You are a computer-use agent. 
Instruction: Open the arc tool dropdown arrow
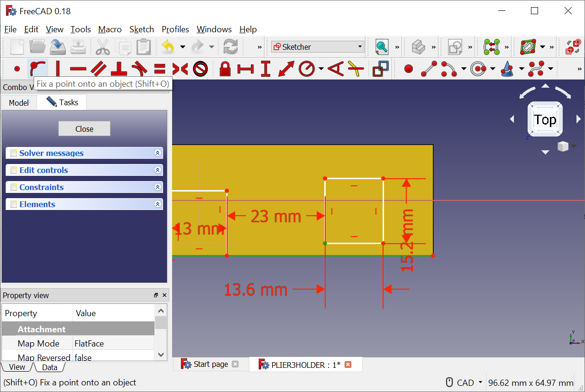click(463, 69)
